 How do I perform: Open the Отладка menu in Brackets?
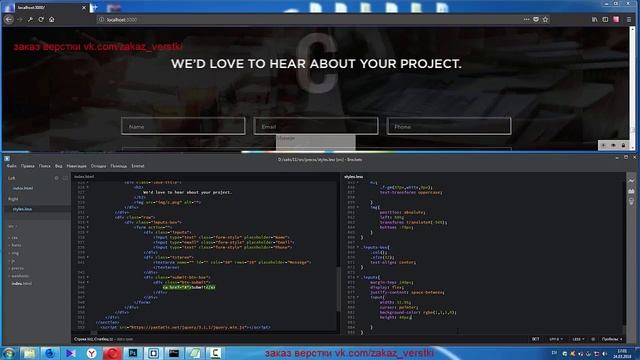click(98, 166)
